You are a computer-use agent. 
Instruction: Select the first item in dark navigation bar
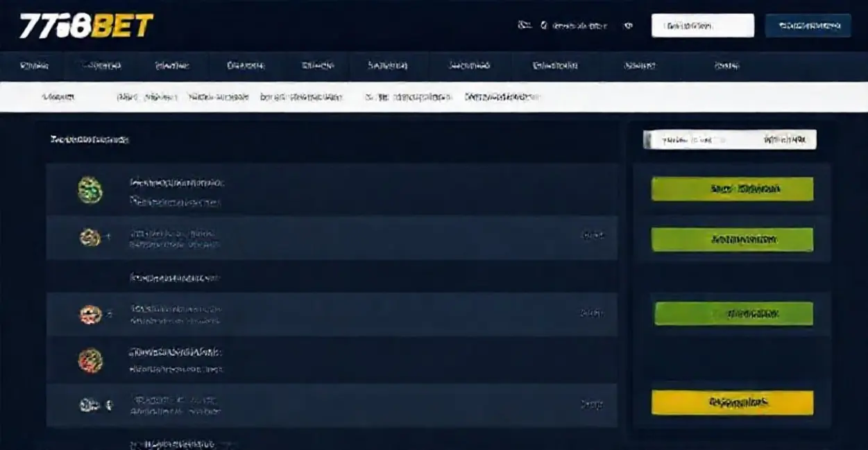click(35, 66)
